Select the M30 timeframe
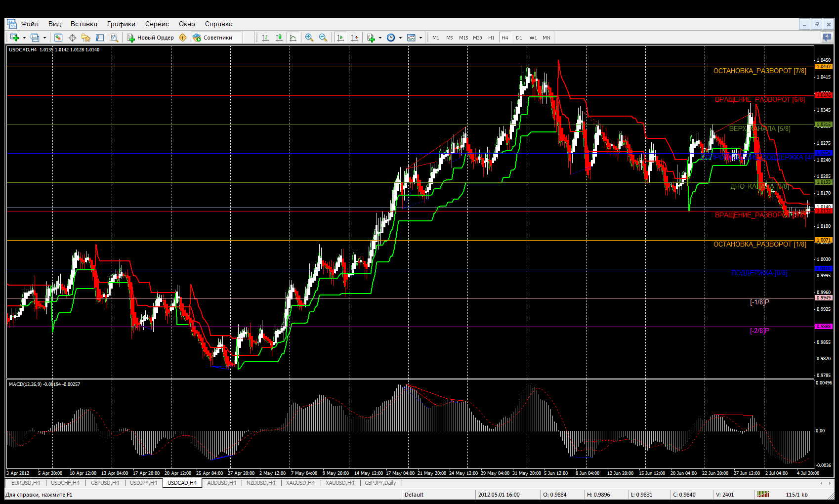The image size is (839, 504). point(477,38)
